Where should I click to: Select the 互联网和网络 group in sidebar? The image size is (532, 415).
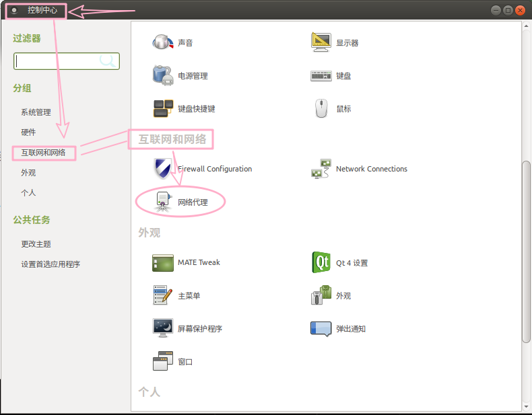pyautogui.click(x=43, y=153)
